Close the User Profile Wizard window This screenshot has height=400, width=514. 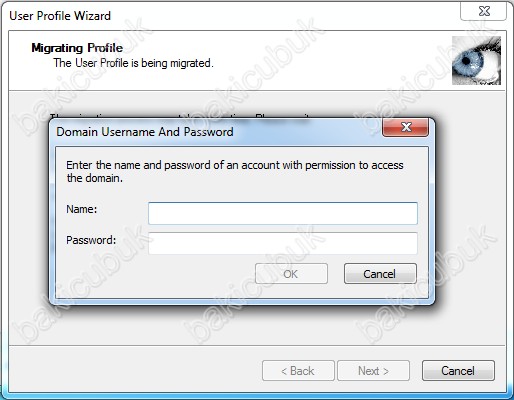pyautogui.click(x=483, y=11)
